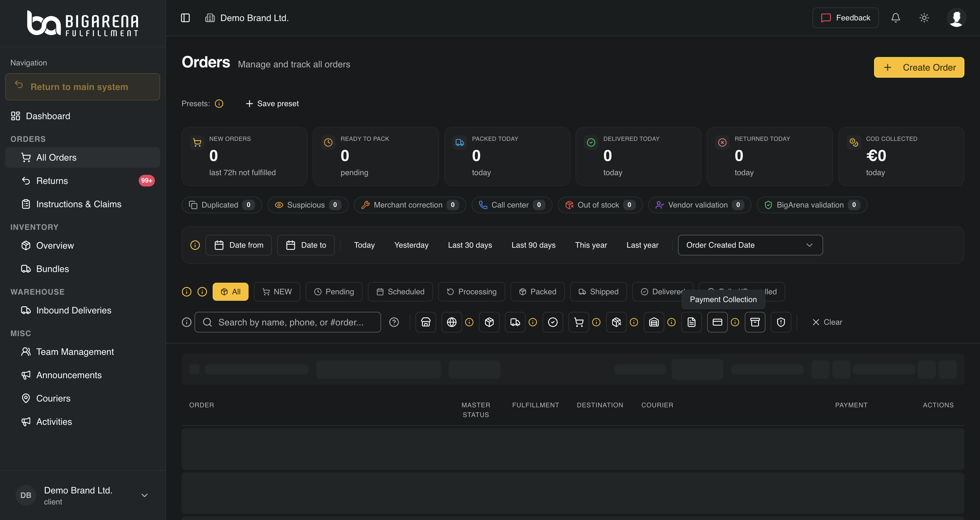Focus the order search field
Screen dimensions: 980x520
click(287, 322)
